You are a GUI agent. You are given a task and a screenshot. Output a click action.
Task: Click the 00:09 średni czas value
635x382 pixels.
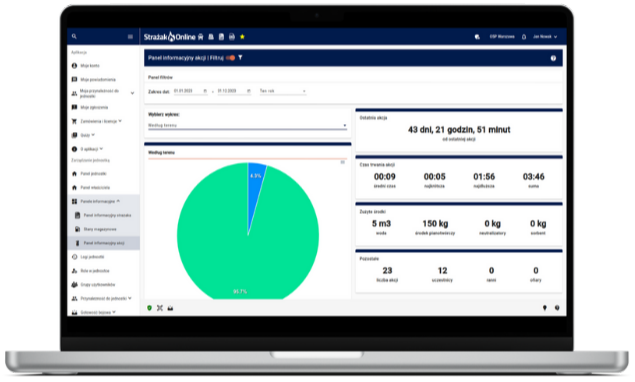point(385,177)
